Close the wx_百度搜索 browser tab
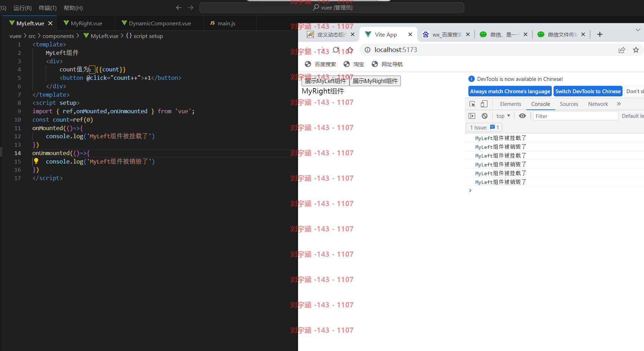 [468, 34]
